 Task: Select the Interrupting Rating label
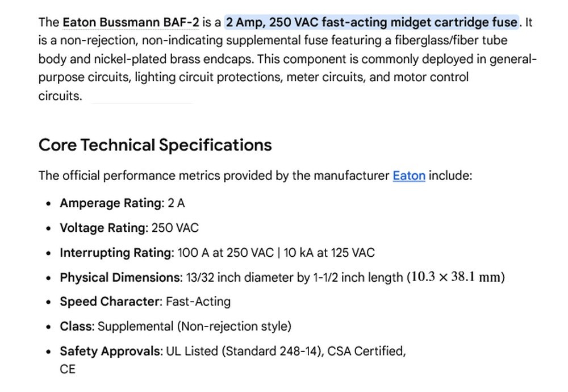(x=117, y=252)
